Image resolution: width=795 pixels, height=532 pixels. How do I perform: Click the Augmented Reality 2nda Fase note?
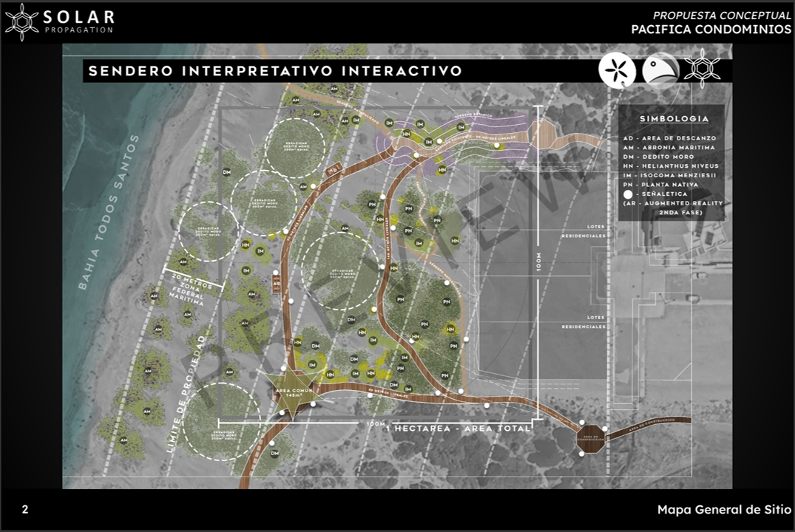pyautogui.click(x=673, y=207)
